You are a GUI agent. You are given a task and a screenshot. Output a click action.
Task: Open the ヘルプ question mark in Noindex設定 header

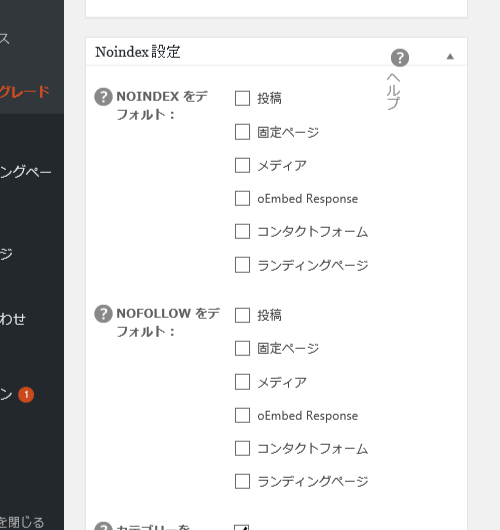point(400,58)
